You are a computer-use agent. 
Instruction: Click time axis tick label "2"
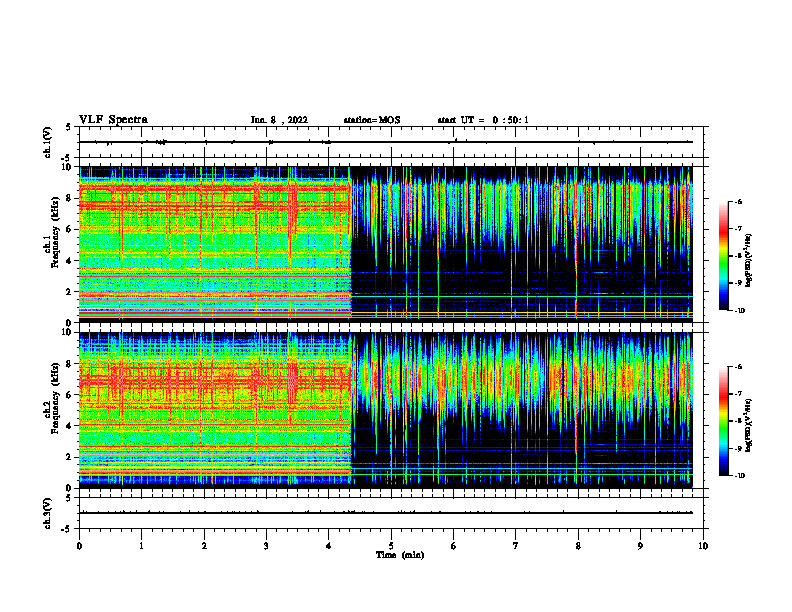click(204, 546)
